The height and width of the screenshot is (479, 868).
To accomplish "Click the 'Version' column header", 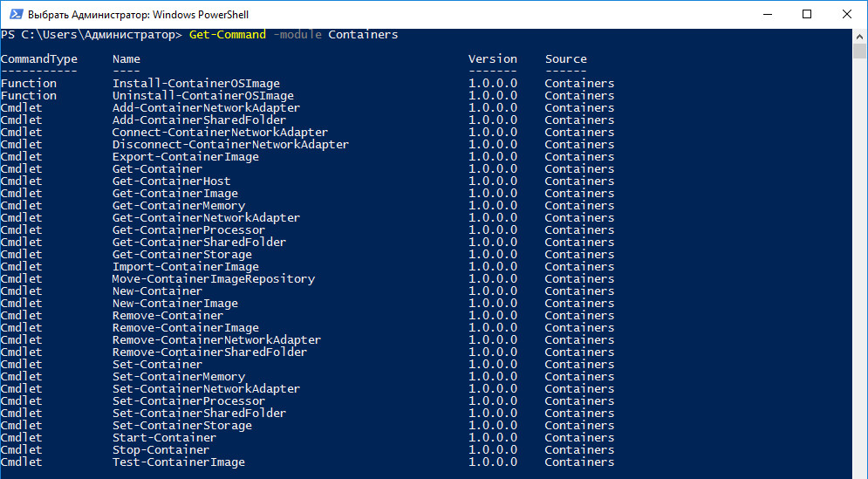I will [x=493, y=58].
